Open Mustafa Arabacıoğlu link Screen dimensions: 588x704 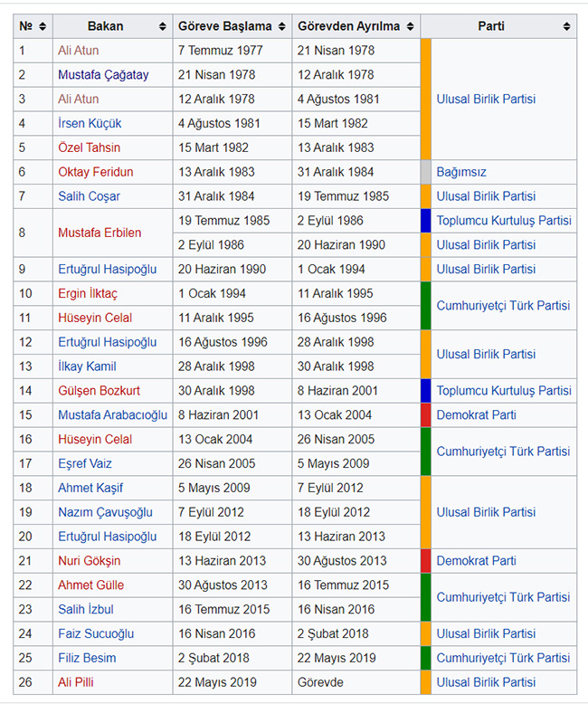113,414
